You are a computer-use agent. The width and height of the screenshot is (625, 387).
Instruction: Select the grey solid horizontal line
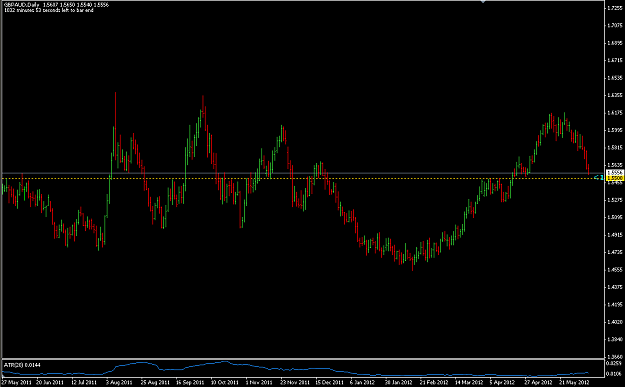click(x=303, y=173)
